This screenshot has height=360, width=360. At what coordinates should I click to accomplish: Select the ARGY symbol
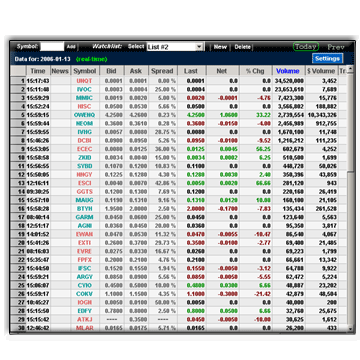pos(84,277)
